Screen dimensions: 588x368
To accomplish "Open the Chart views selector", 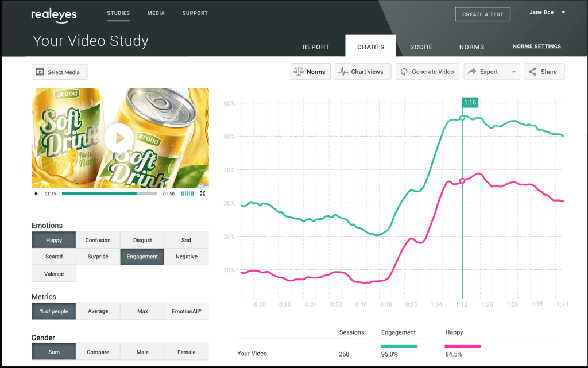I will [363, 71].
